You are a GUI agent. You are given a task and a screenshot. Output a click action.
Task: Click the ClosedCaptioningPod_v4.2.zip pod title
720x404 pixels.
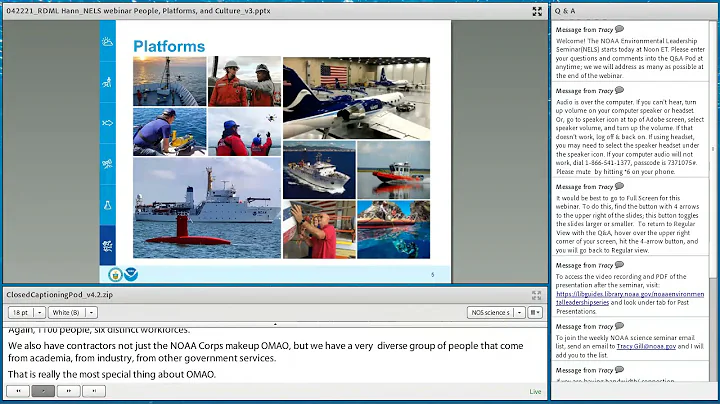(60, 295)
